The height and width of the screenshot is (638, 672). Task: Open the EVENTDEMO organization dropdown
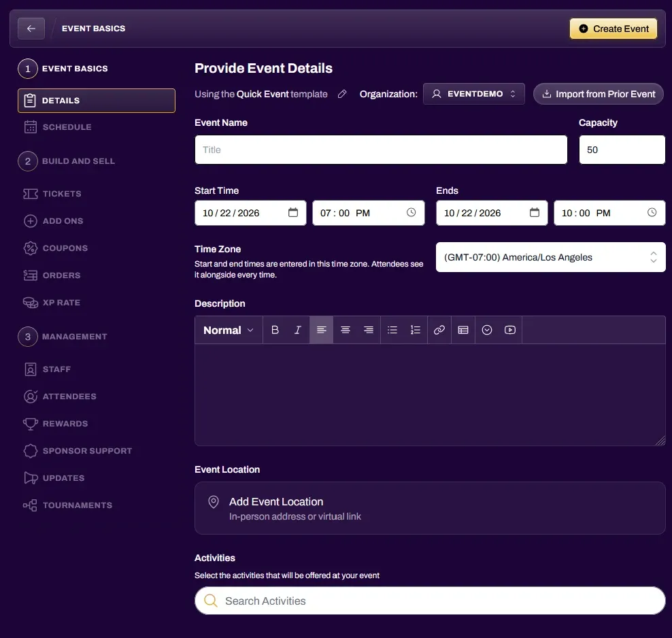coord(473,94)
